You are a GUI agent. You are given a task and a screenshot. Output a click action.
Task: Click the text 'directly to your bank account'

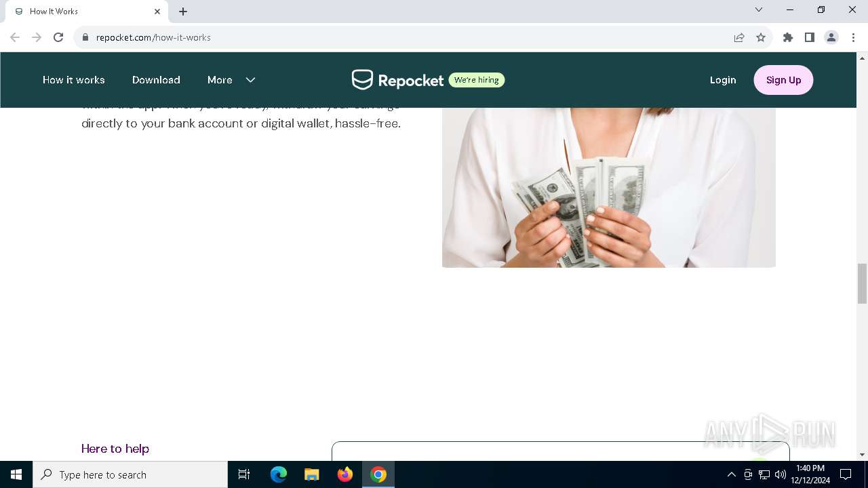click(x=161, y=123)
